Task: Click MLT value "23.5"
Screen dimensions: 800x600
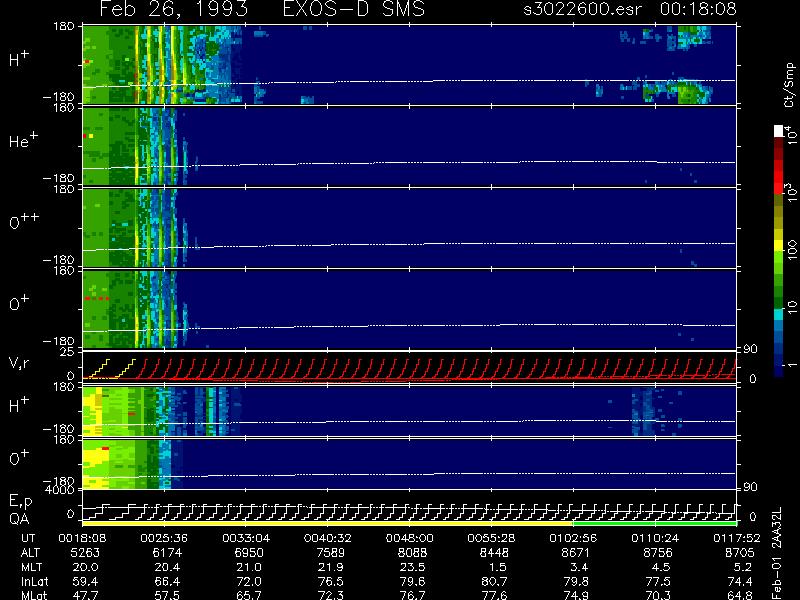Action: [x=412, y=567]
